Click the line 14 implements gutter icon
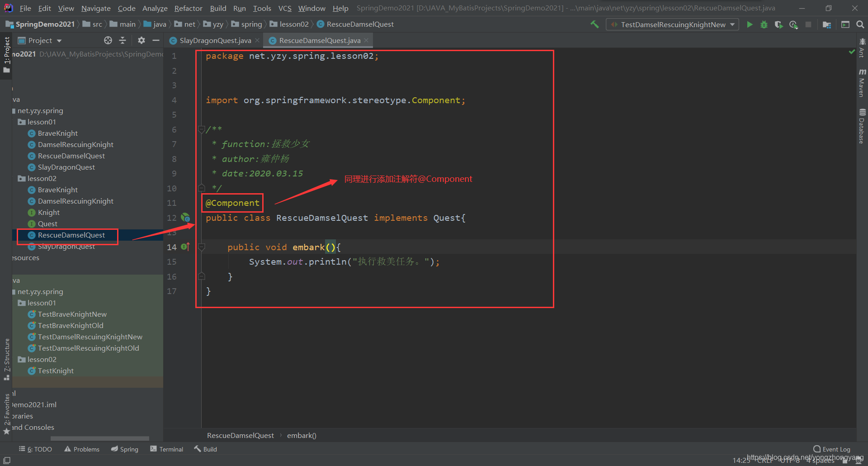Screen dimensions: 868x466 [x=185, y=247]
